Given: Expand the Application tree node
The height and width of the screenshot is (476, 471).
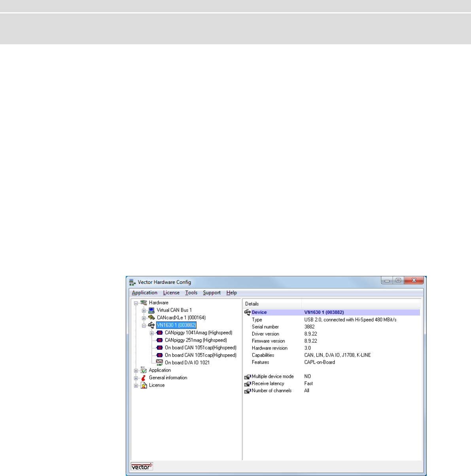Looking at the screenshot, I should 136,371.
